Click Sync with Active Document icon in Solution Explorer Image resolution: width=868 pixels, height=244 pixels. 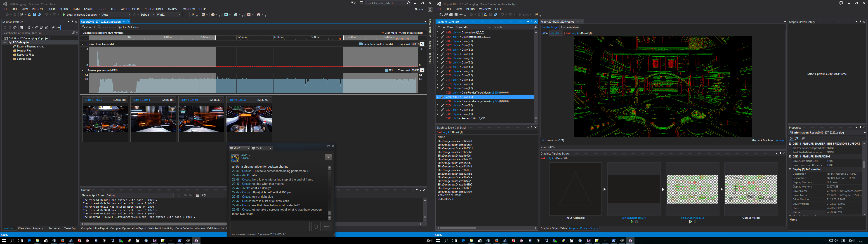click(x=36, y=27)
